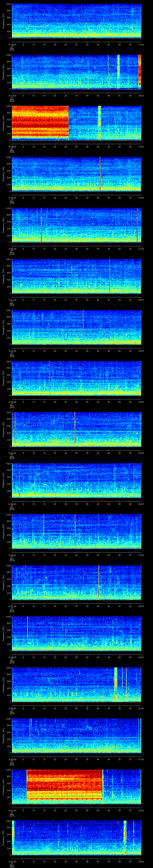The height and width of the screenshot is (868, 153).
Task: Click the 17:00 end time label
Action: pyautogui.click(x=141, y=44)
